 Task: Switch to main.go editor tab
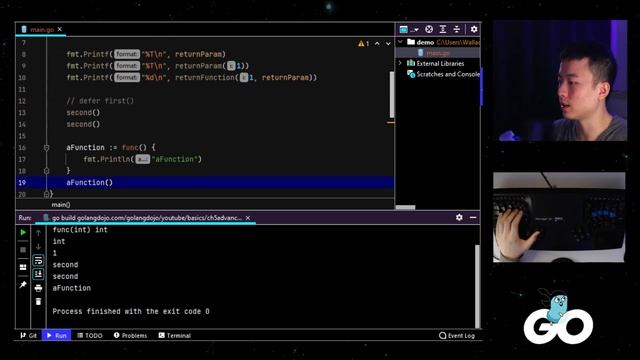click(42, 29)
